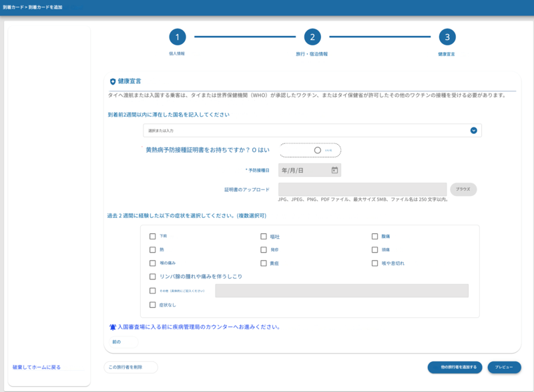
Task: Go to step 3 健康宣言 circle
Action: coord(447,37)
